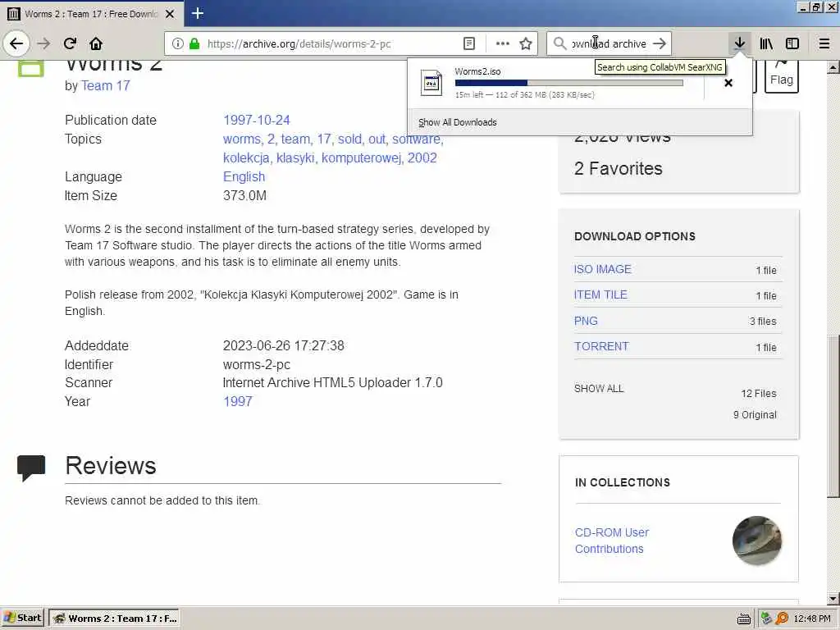Image resolution: width=840 pixels, height=630 pixels.
Task: Show site information icon in address bar
Action: coord(178,43)
